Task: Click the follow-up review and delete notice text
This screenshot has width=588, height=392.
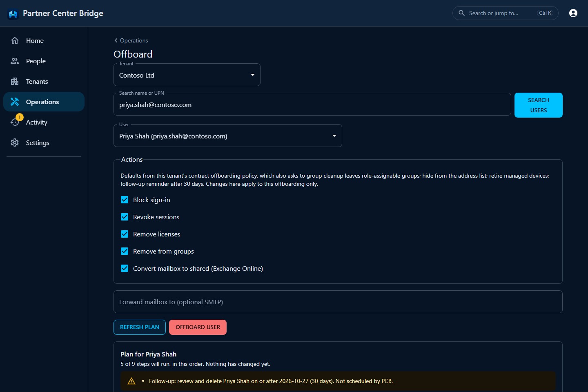Action: 271,381
